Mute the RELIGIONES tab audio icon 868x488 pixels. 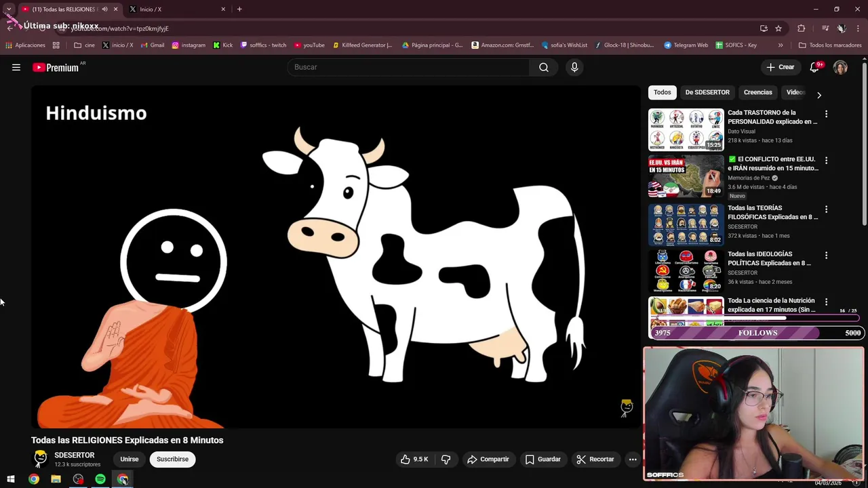pos(104,9)
